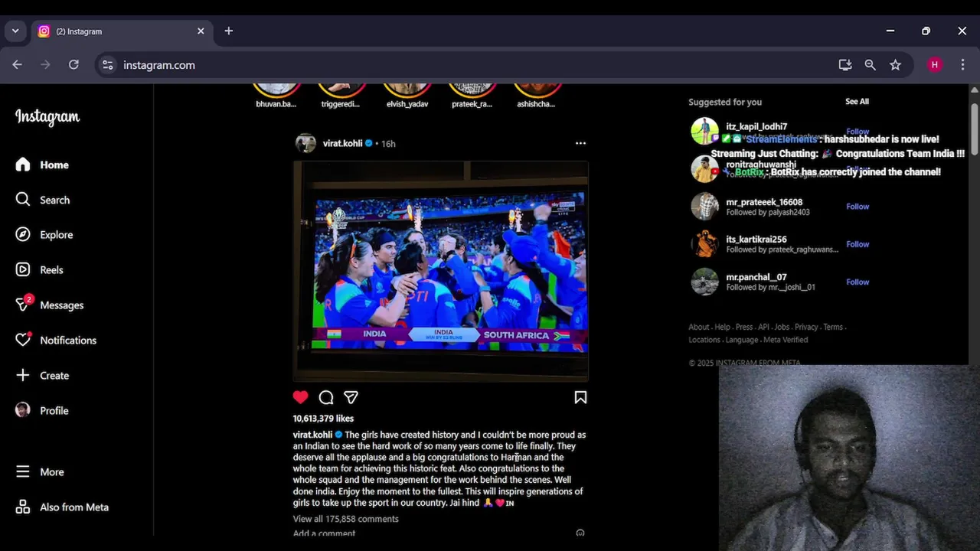
Task: Click the Create plus icon
Action: 23,375
